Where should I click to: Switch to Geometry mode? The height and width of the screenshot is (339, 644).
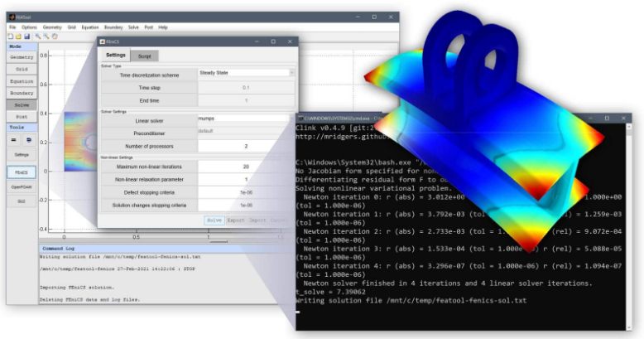pos(22,57)
